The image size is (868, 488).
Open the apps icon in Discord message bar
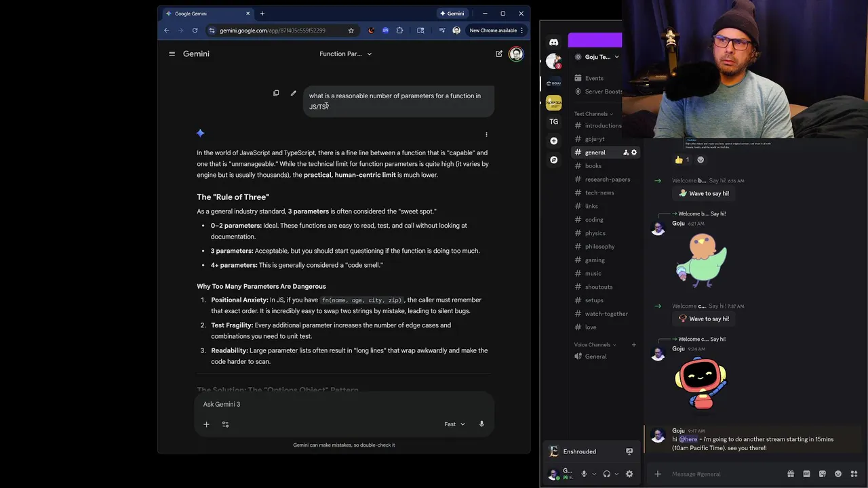[854, 474]
